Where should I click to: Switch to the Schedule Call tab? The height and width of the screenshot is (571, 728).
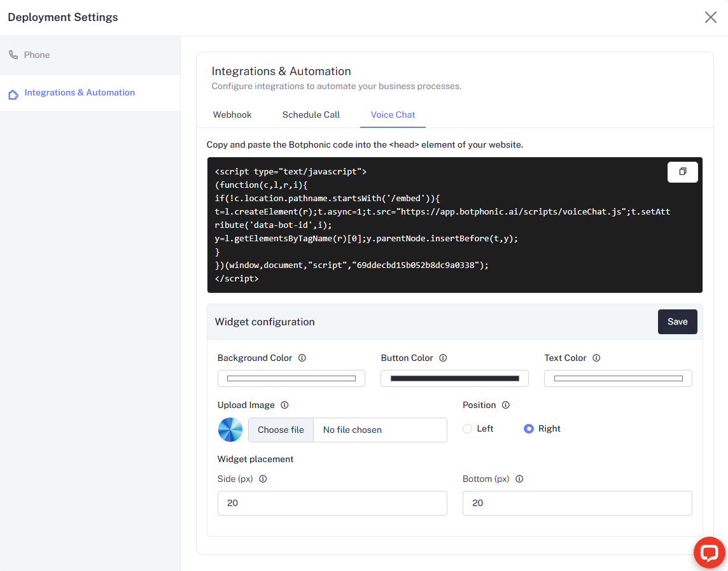311,115
